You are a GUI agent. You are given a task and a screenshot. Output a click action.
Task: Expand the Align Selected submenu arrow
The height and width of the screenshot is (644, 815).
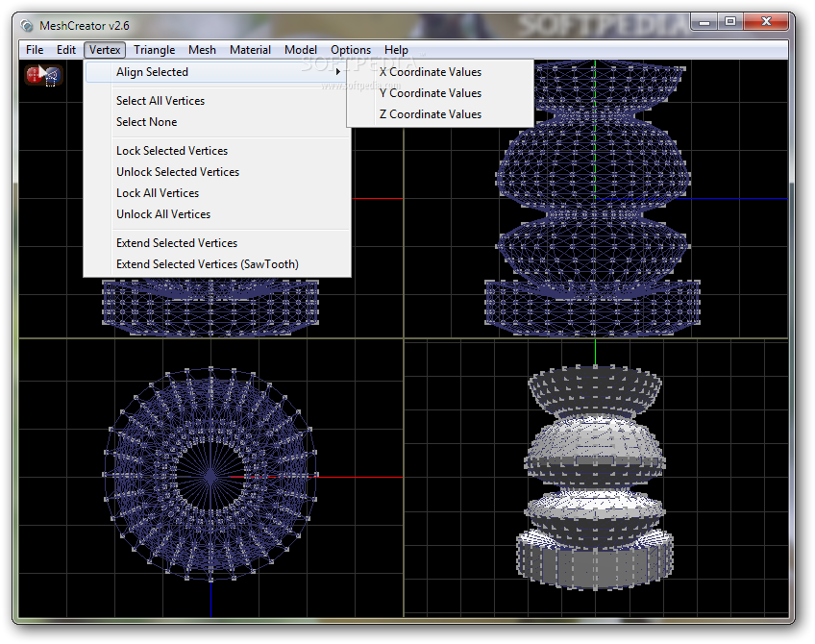(338, 72)
